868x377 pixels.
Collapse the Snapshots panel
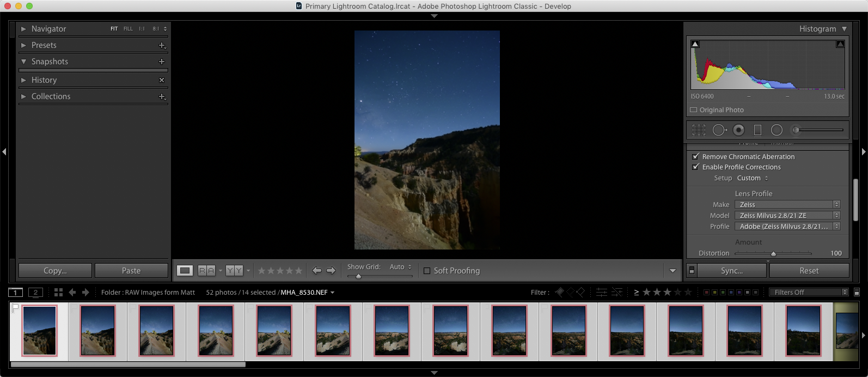[23, 62]
